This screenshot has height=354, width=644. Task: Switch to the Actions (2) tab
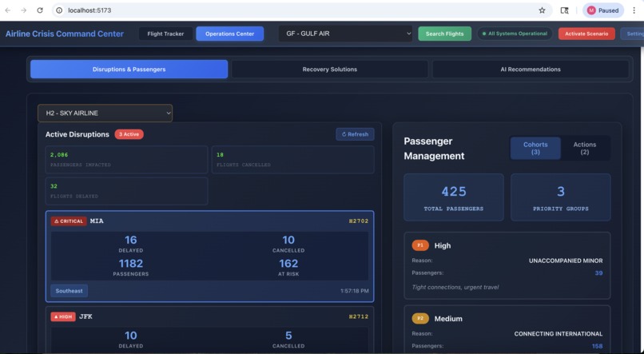point(584,149)
